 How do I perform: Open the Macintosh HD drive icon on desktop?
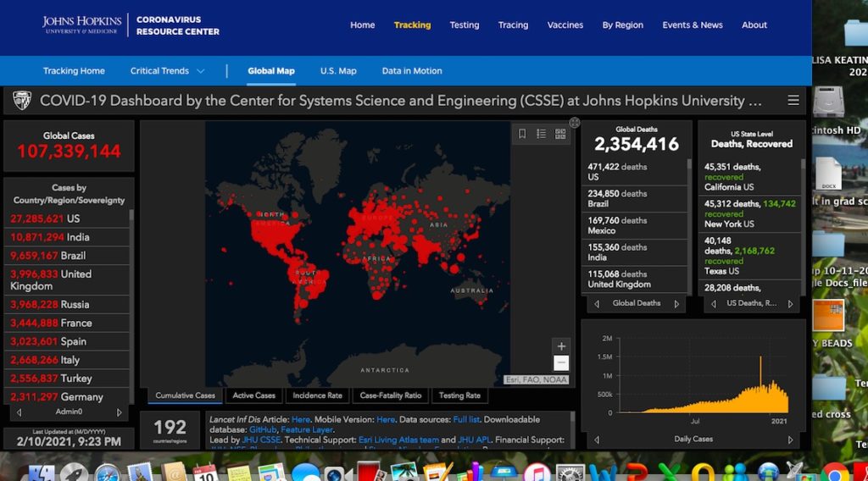tap(828, 102)
